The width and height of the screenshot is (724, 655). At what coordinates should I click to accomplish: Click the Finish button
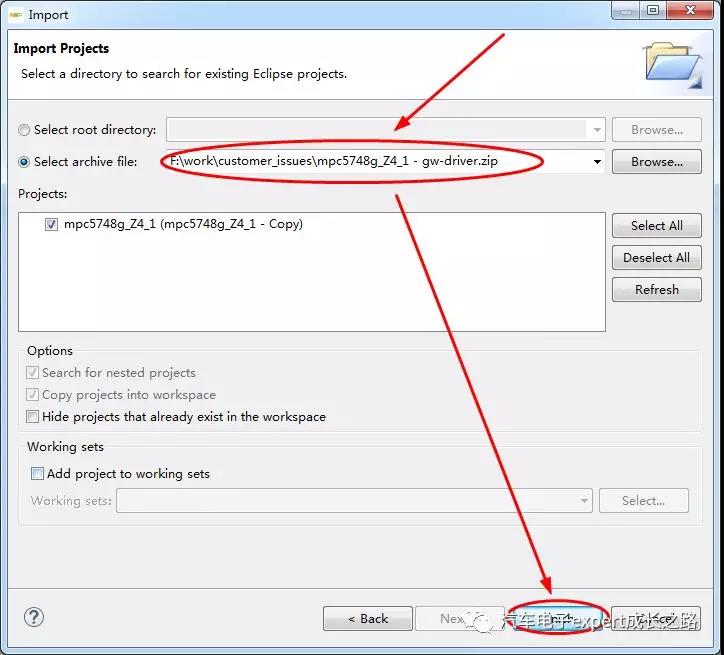pos(557,619)
